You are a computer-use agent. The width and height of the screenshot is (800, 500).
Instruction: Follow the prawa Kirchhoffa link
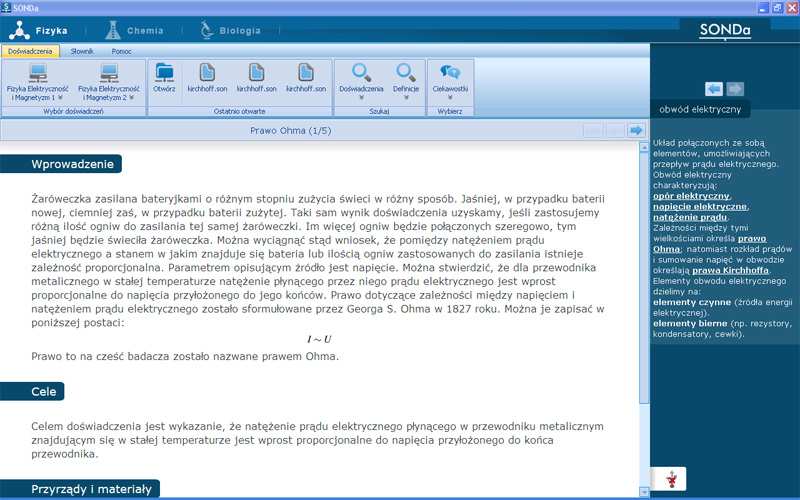(730, 270)
